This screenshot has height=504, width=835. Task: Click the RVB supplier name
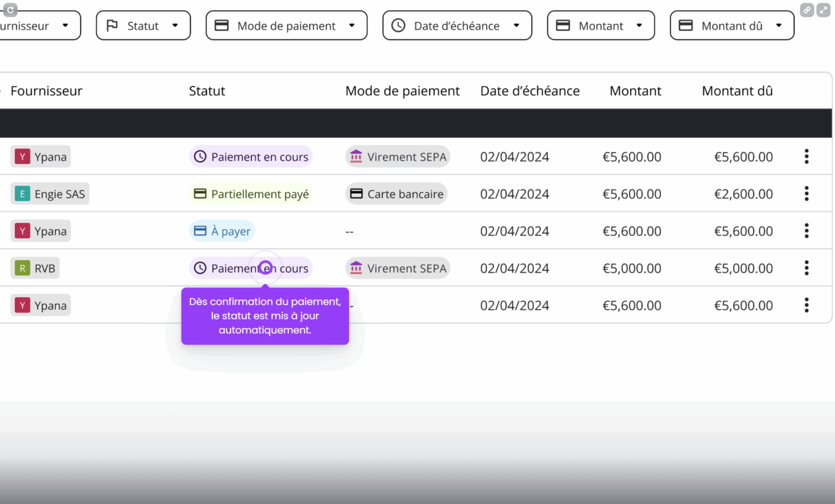pos(45,269)
